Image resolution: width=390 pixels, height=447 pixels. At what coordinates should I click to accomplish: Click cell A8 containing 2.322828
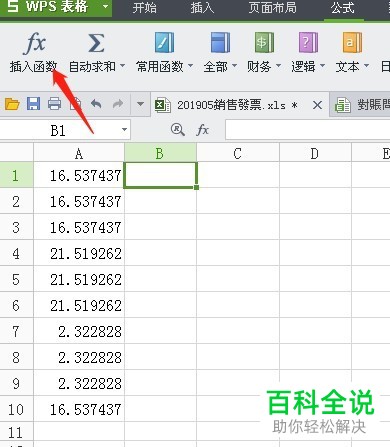(79, 357)
